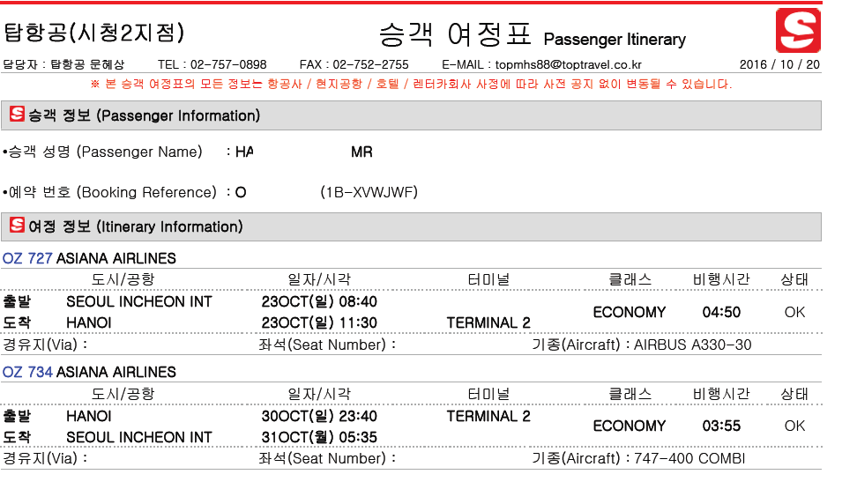This screenshot has width=857, height=504.
Task: Click the red notice text line
Action: (411, 85)
